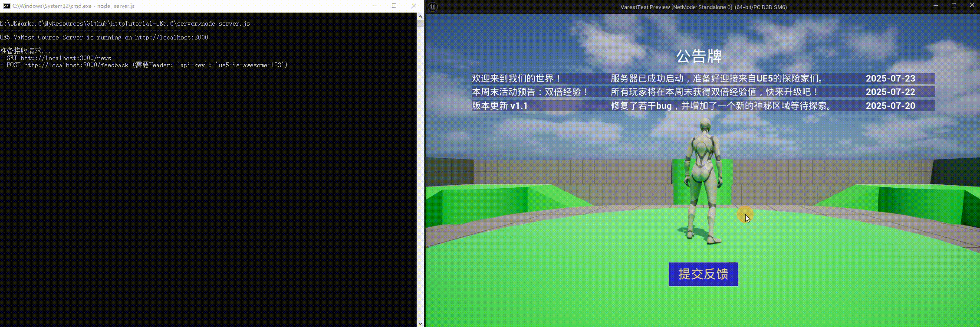Click the news title 欢迎来到我们的世界！
The image size is (980, 327).
[517, 78]
